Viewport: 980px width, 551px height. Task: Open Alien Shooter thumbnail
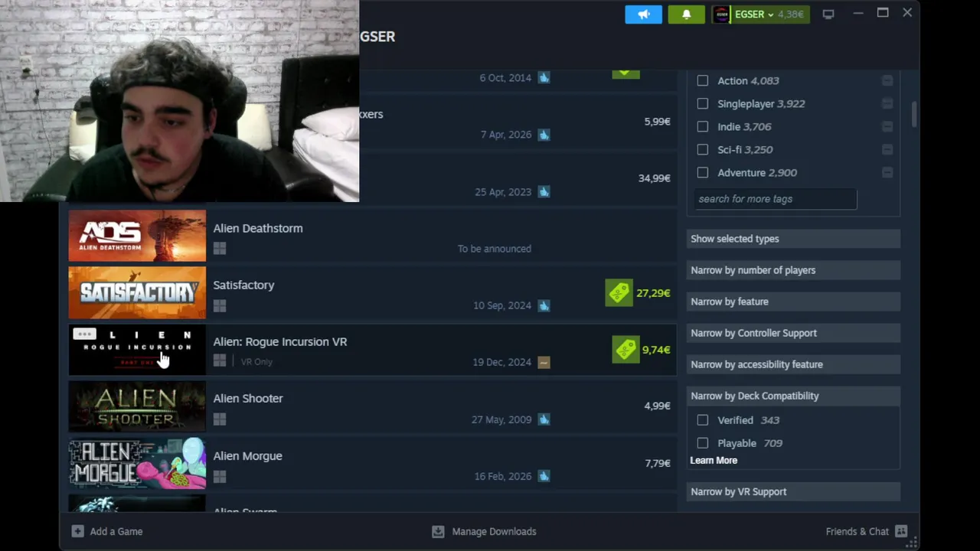[137, 406]
